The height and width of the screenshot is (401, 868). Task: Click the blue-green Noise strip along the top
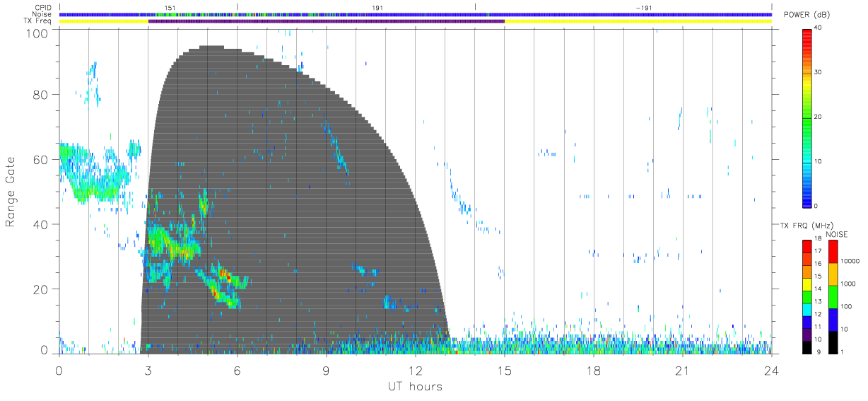point(416,14)
